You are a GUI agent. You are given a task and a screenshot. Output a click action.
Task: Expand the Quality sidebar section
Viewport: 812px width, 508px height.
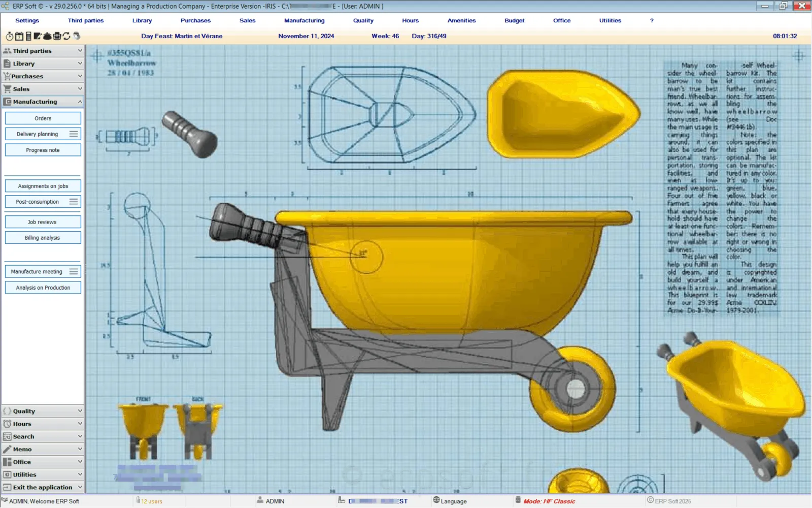click(80, 411)
